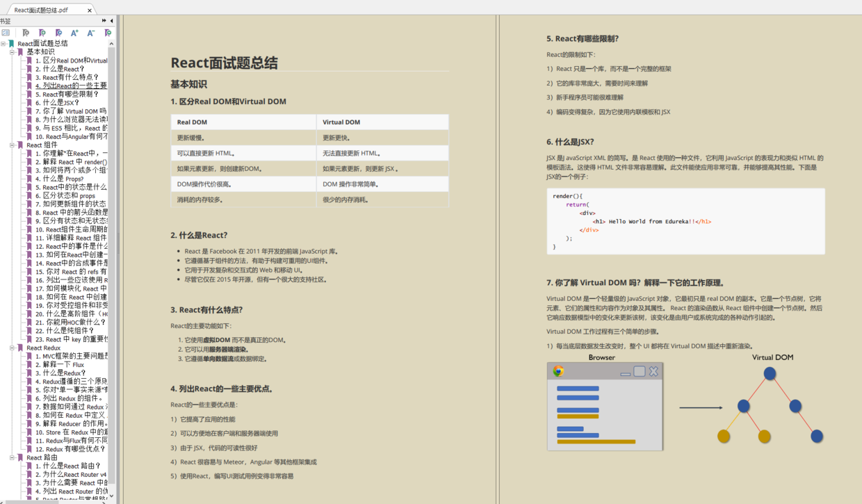Viewport: 862px width, 504px height.
Task: Click bookmark icon of 6. 区分状态和 props
Action: pyautogui.click(x=30, y=196)
